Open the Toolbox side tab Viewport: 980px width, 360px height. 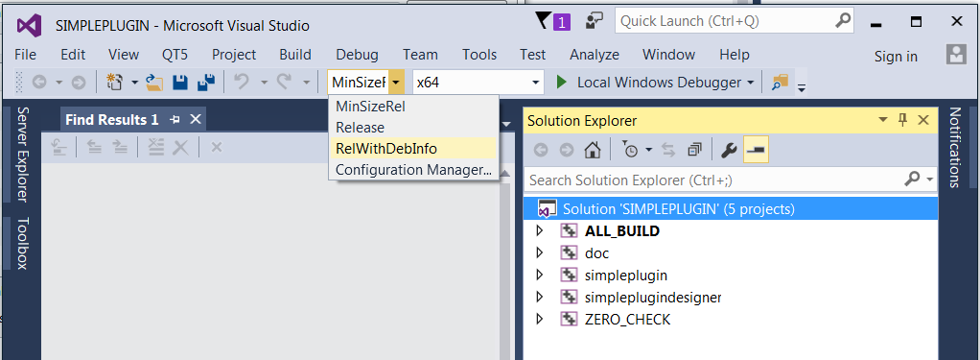22,243
